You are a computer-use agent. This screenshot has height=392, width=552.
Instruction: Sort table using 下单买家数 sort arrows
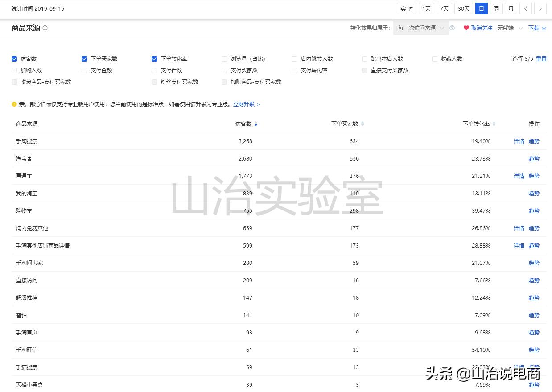[x=362, y=124]
